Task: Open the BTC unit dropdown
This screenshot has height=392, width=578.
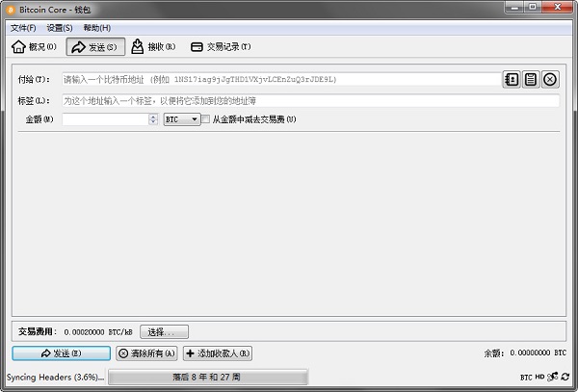Action: 182,119
